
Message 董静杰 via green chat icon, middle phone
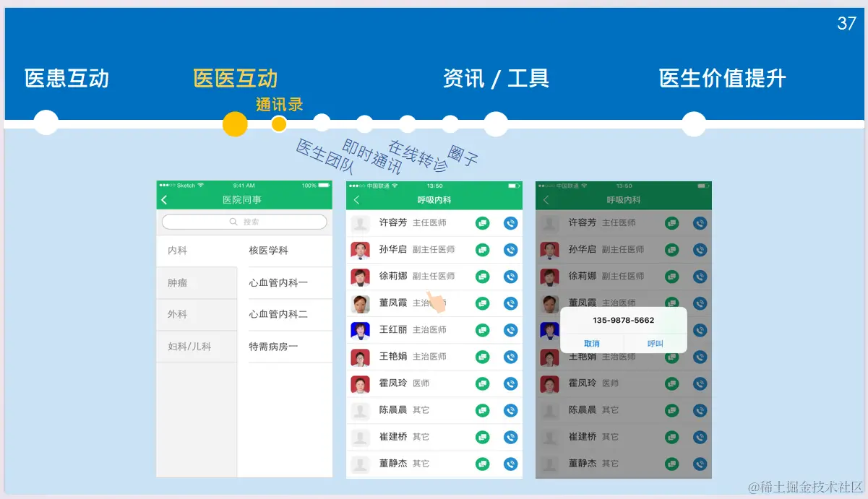tap(483, 464)
